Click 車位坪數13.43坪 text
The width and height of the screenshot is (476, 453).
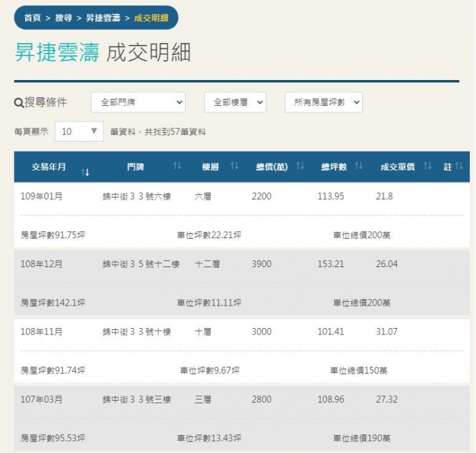coord(209,438)
